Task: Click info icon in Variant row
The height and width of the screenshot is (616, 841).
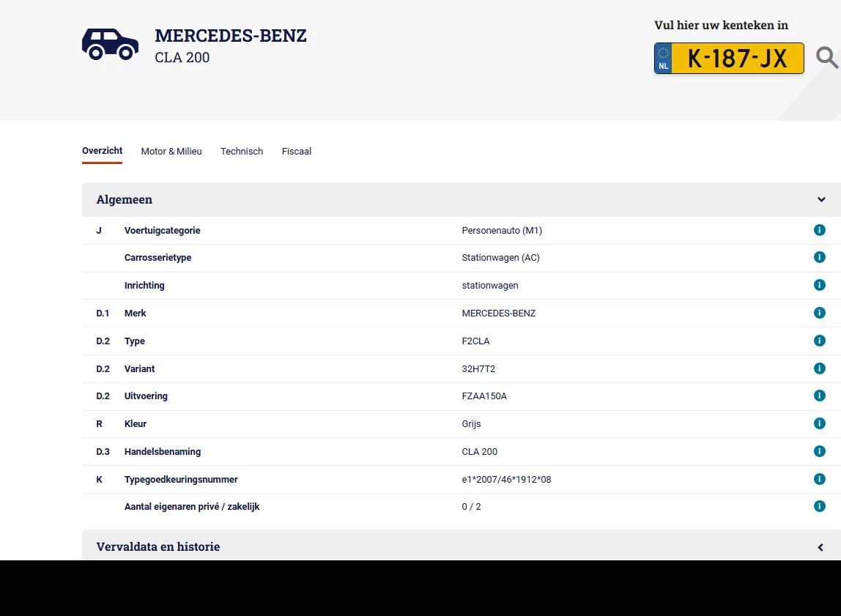Action: pyautogui.click(x=819, y=368)
